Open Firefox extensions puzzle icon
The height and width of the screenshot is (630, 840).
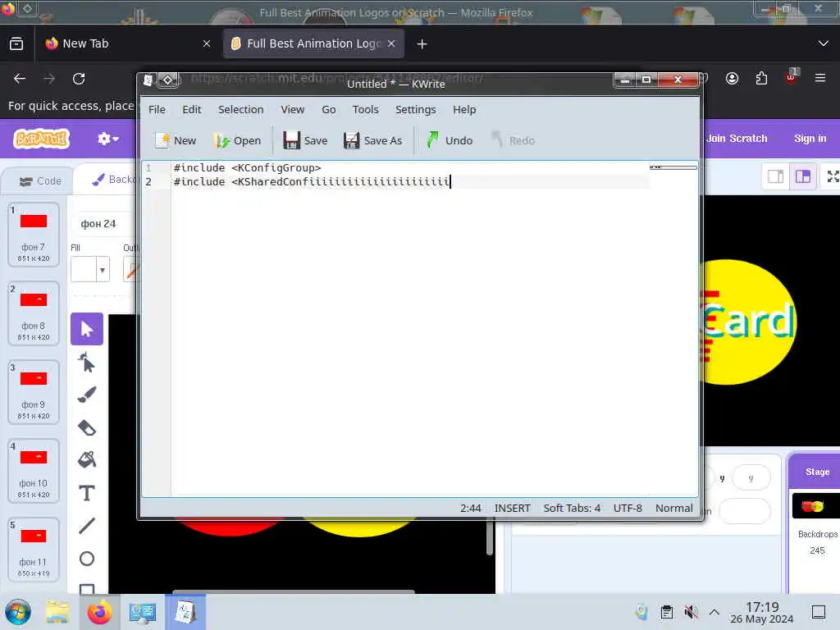[761, 79]
